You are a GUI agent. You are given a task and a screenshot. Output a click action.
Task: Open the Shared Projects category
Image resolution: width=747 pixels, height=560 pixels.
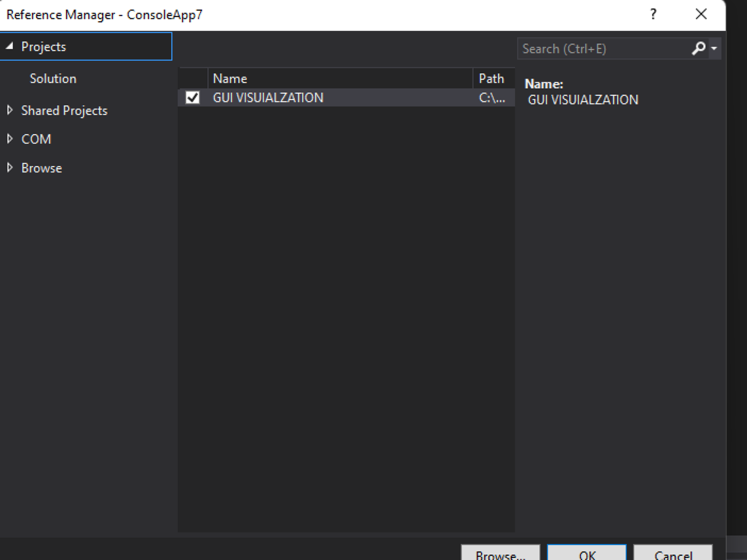tap(64, 111)
